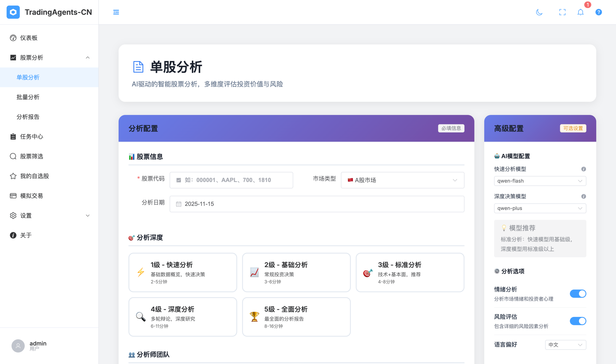Open 我的自选股 watchlist

(x=34, y=176)
